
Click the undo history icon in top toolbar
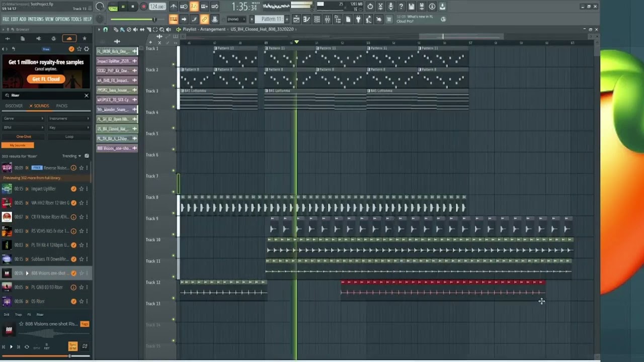coord(370,7)
